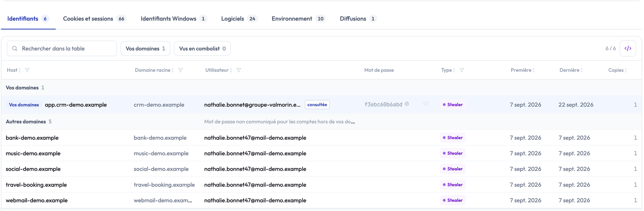Click the consultée badge
Image resolution: width=644 pixels, height=211 pixels.
click(x=317, y=105)
